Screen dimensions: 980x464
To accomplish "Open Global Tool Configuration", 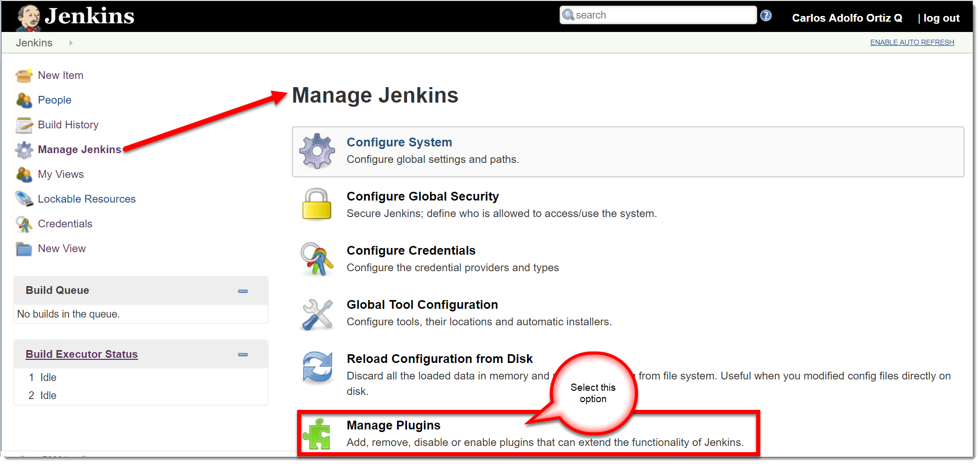I will tap(422, 305).
